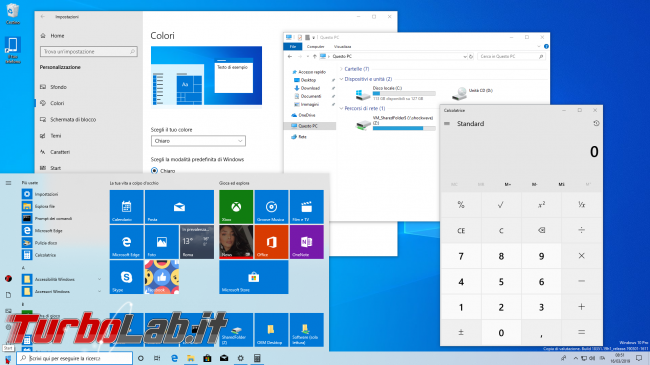This screenshot has width=650, height=365.
Task: Open the 'Scegli il tuo colore' dropdown
Action: (x=198, y=141)
